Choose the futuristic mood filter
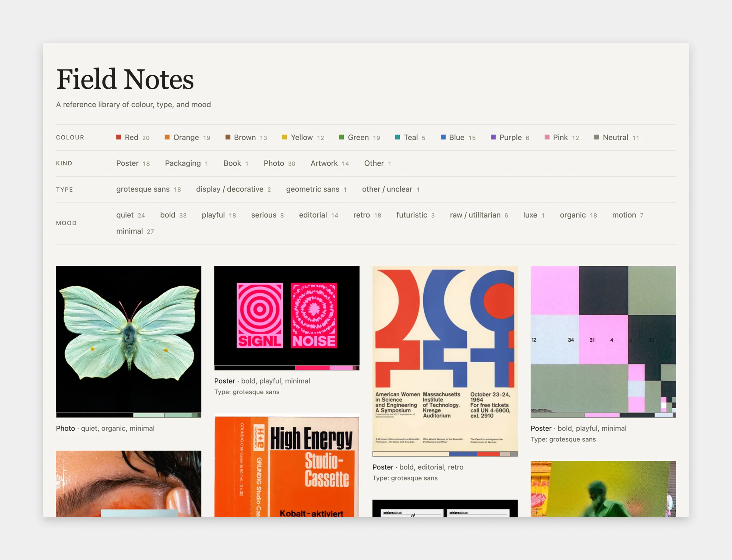Viewport: 732px width, 560px height. pyautogui.click(x=415, y=215)
